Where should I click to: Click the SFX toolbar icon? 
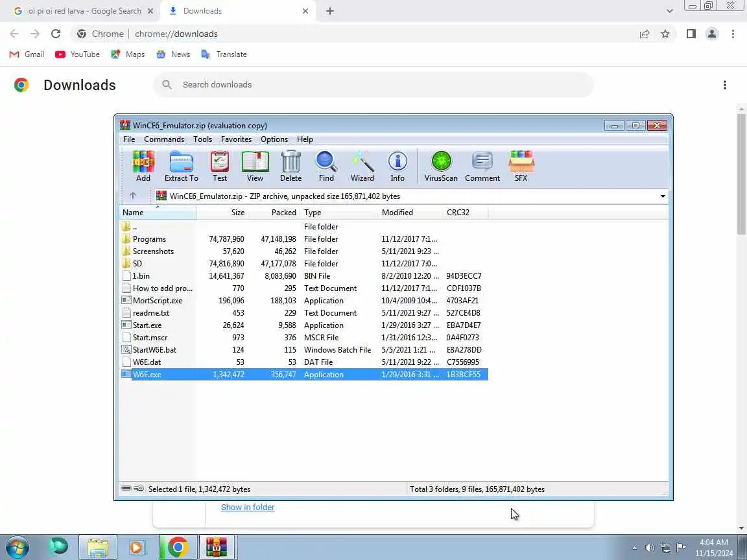pyautogui.click(x=521, y=166)
